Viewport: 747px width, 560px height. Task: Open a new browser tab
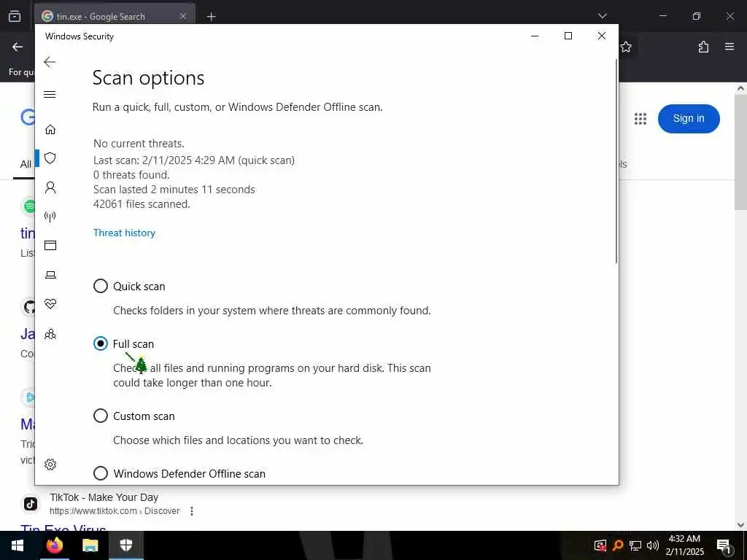[x=211, y=17]
